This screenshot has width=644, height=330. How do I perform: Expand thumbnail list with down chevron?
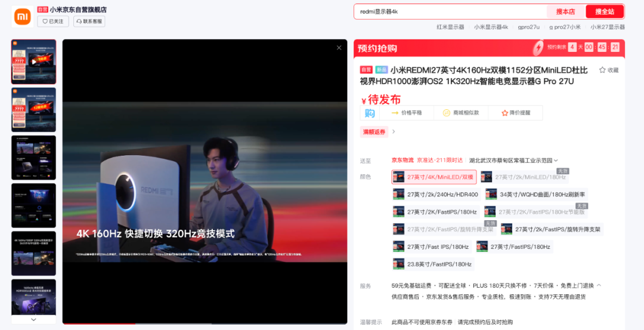coord(33,319)
